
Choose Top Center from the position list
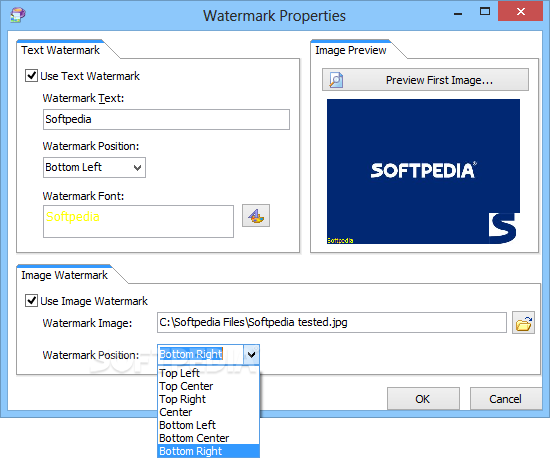(x=208, y=386)
